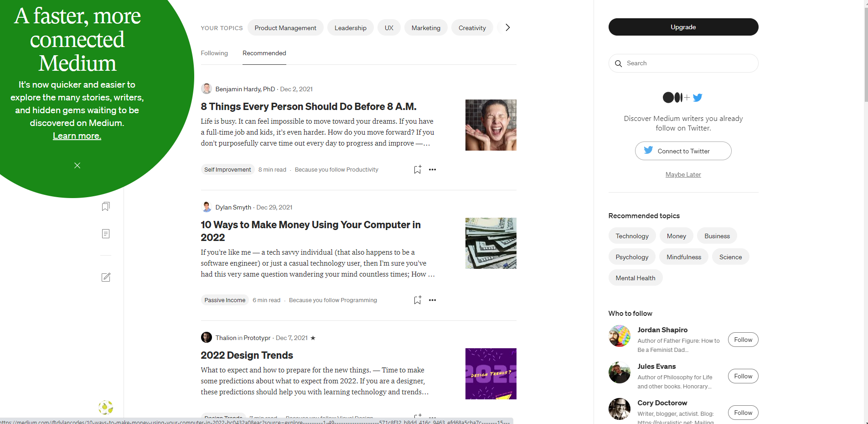Click Benjamin Hardy, PhD author name
Screen dimensions: 868x424
click(245, 89)
